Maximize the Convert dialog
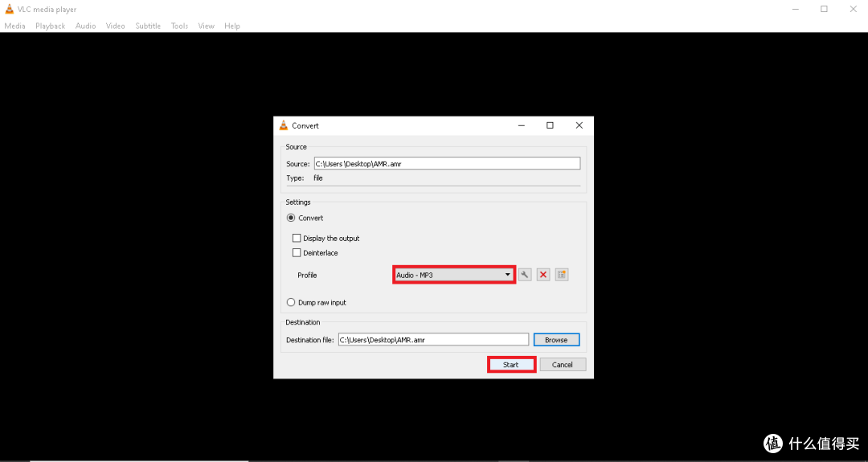Viewport: 868px width, 462px height. (x=550, y=125)
